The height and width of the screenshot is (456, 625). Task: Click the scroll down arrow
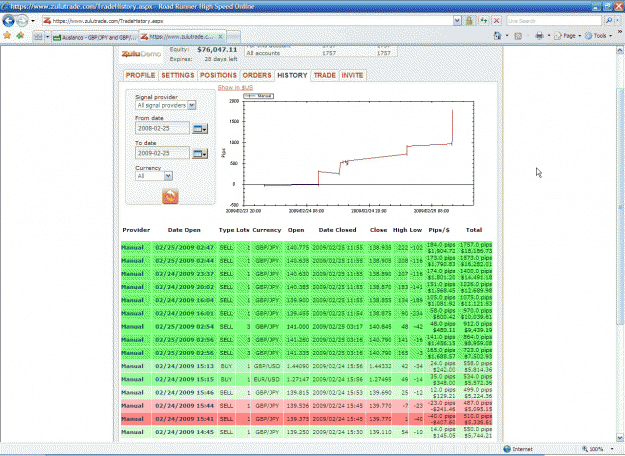pos(620,438)
